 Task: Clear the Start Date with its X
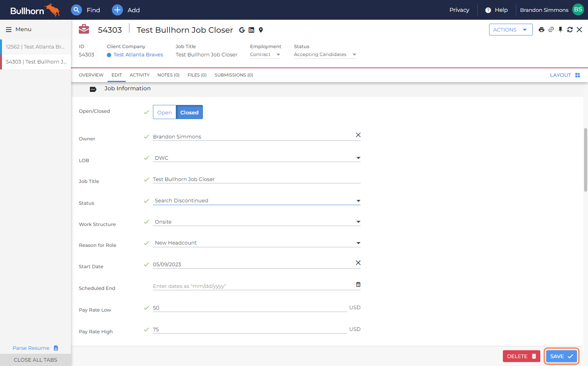[358, 263]
